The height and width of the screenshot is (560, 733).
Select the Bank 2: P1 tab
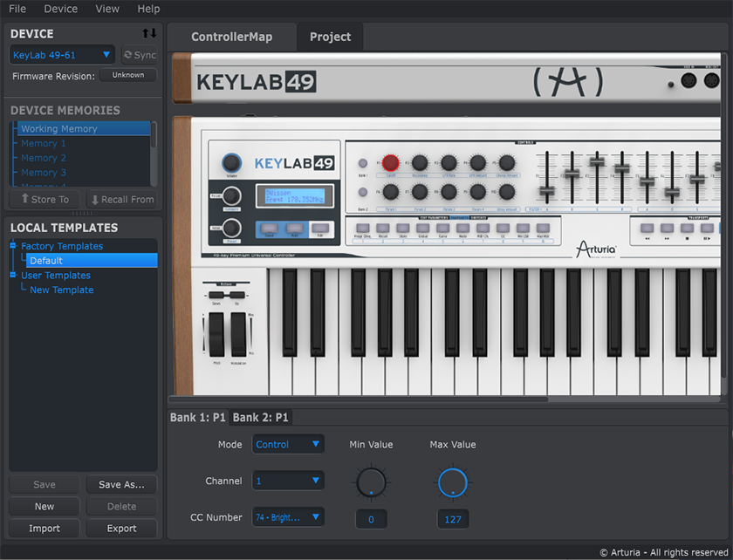click(x=263, y=417)
